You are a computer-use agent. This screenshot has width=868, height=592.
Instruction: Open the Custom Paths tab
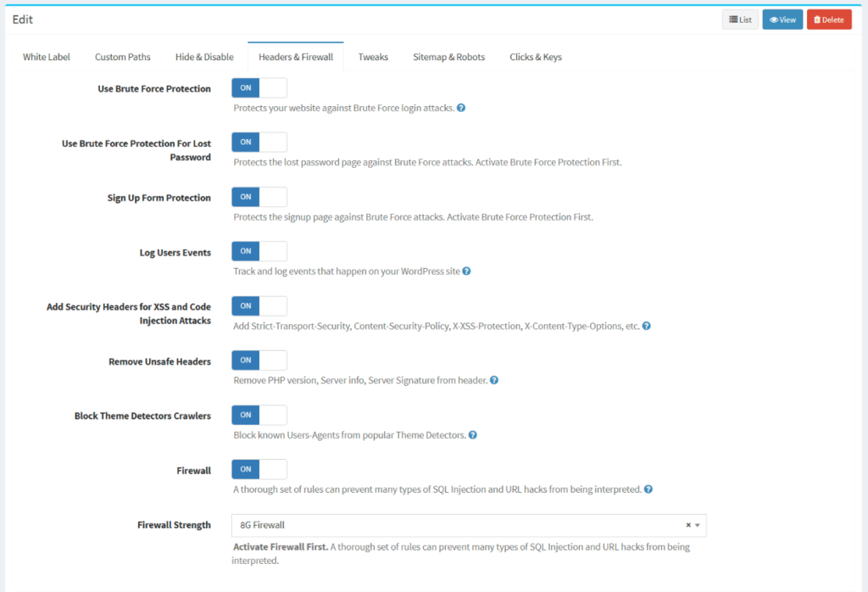tap(122, 57)
